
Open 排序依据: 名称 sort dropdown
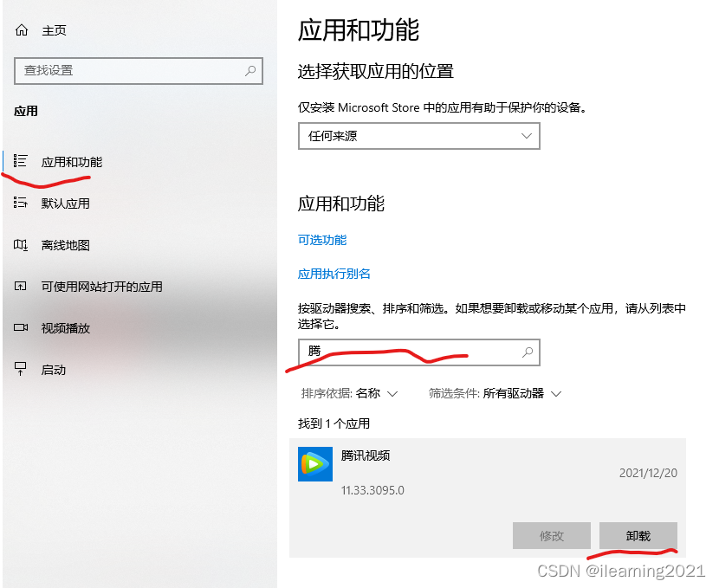point(349,394)
